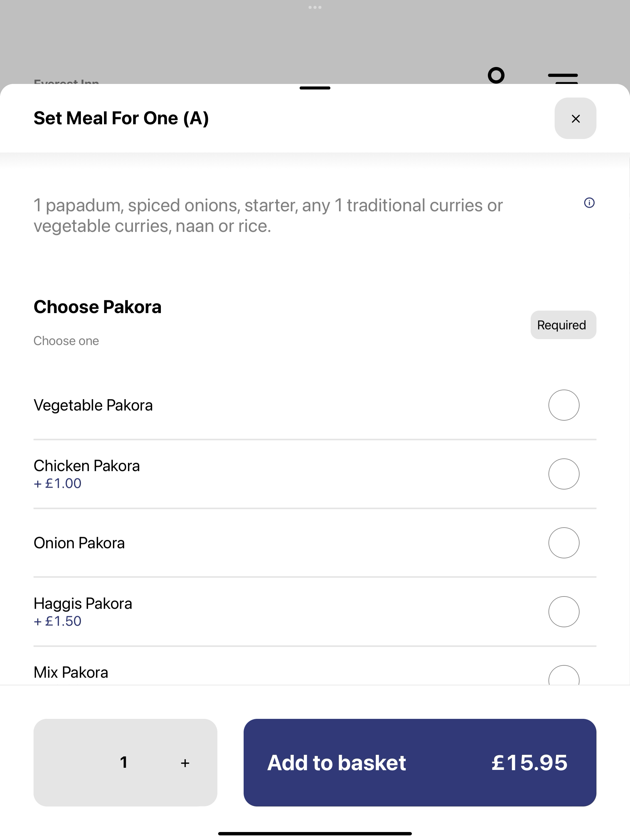The width and height of the screenshot is (630, 840).
Task: Select Chicken Pakora radio button
Action: [x=564, y=474]
